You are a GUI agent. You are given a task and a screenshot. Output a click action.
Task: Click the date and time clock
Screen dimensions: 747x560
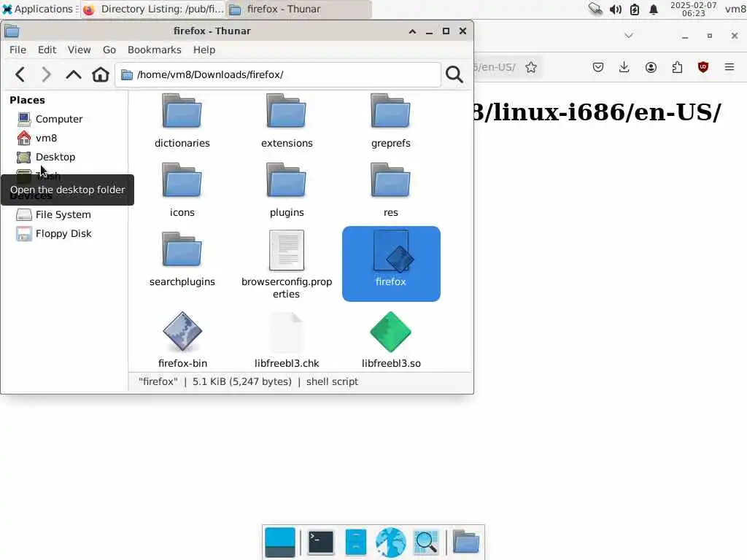point(693,9)
